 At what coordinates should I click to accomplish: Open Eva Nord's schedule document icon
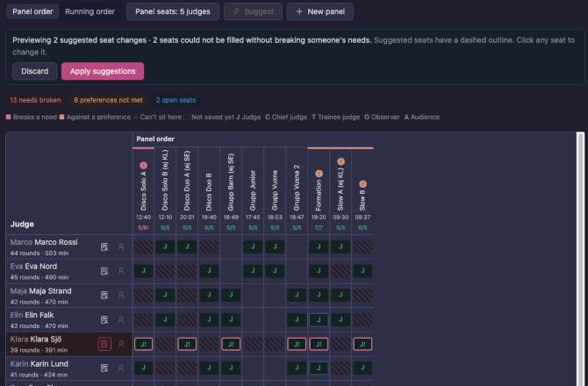tap(104, 271)
